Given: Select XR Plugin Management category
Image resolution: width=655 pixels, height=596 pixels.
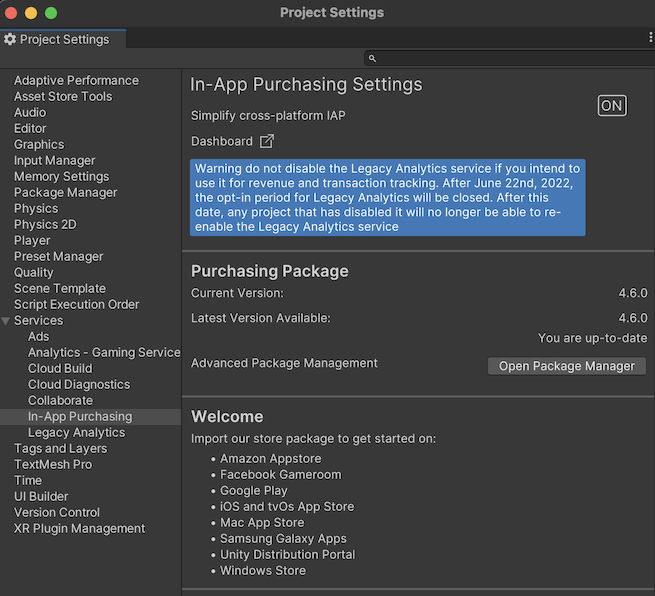Looking at the screenshot, I should (79, 529).
